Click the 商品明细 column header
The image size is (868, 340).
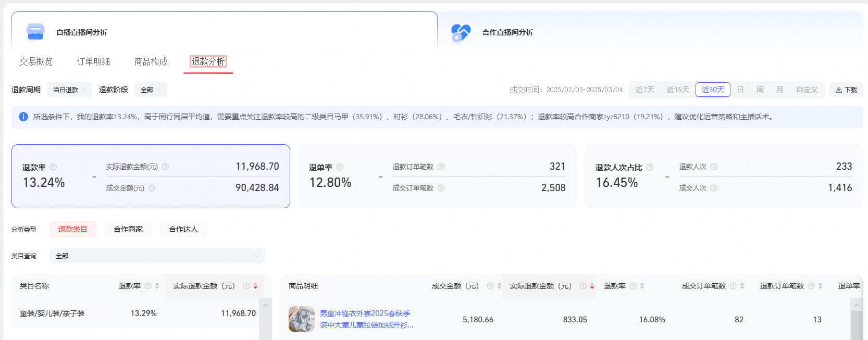pos(303,286)
